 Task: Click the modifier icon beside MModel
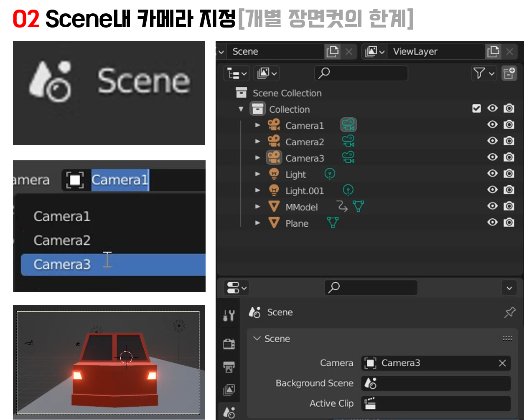tap(342, 206)
